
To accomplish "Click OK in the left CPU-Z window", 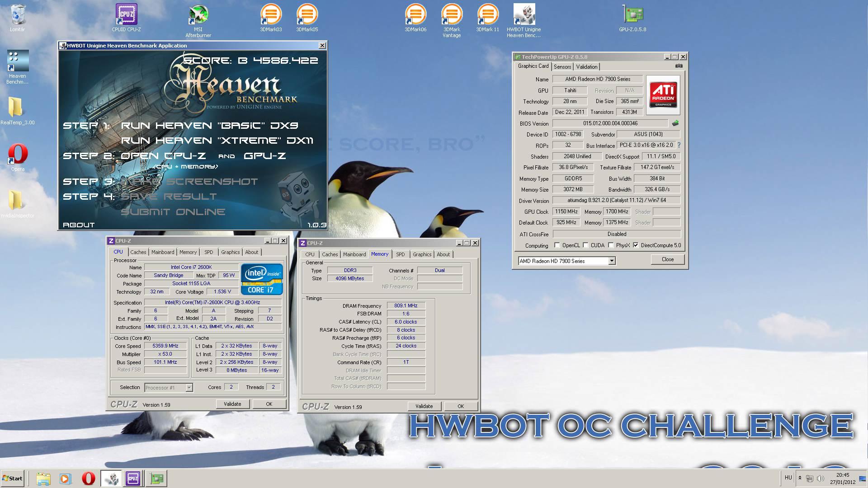I will coord(269,404).
